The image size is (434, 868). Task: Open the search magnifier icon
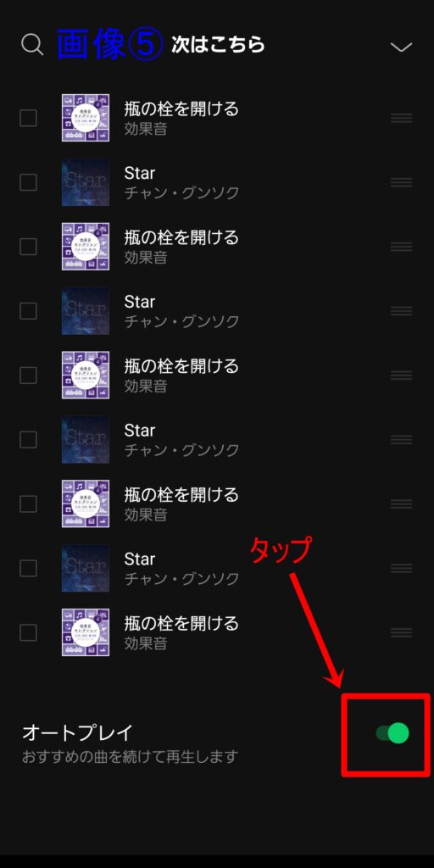coord(32,45)
